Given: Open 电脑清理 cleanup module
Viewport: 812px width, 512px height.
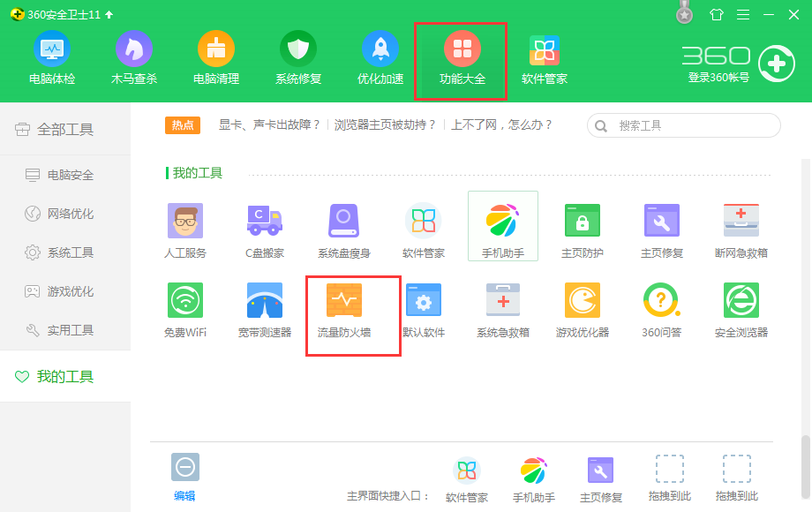Looking at the screenshot, I should [216, 58].
